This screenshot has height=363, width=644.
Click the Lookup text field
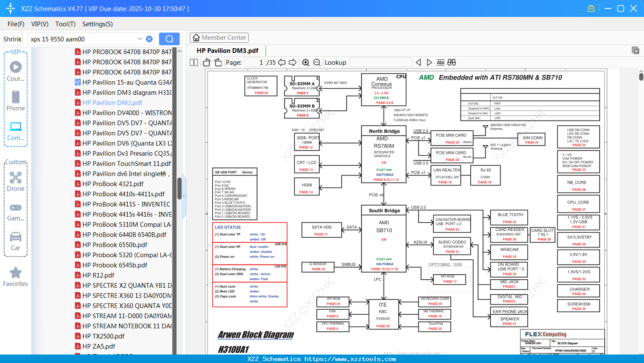(x=381, y=62)
